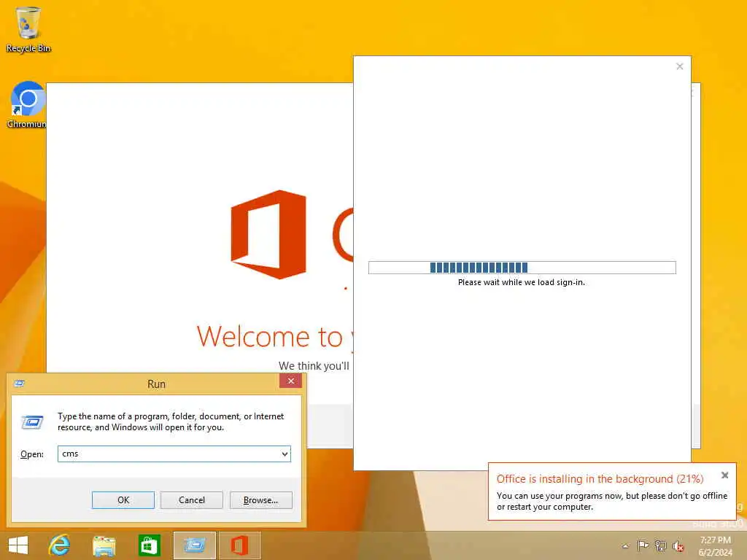This screenshot has width=747, height=560.
Task: Click the Run dialog instruction text
Action: (x=171, y=422)
